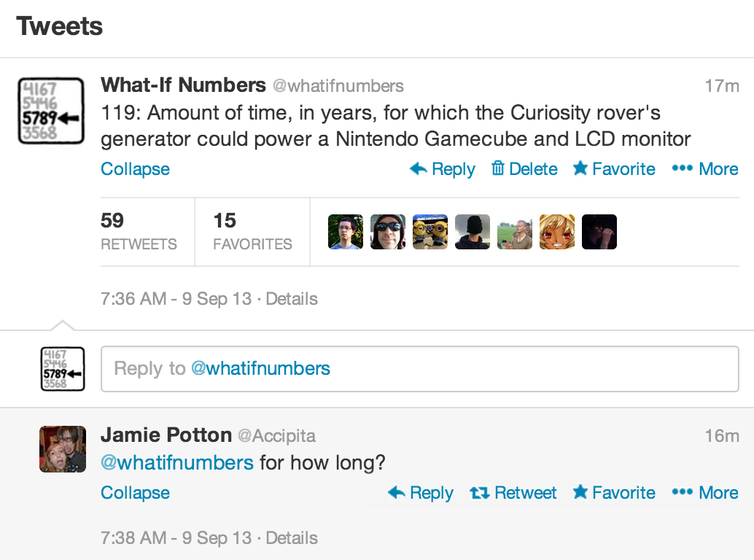Image resolution: width=754 pixels, height=560 pixels.
Task: Open Jamie Potton's profile picture
Action: coord(62,450)
